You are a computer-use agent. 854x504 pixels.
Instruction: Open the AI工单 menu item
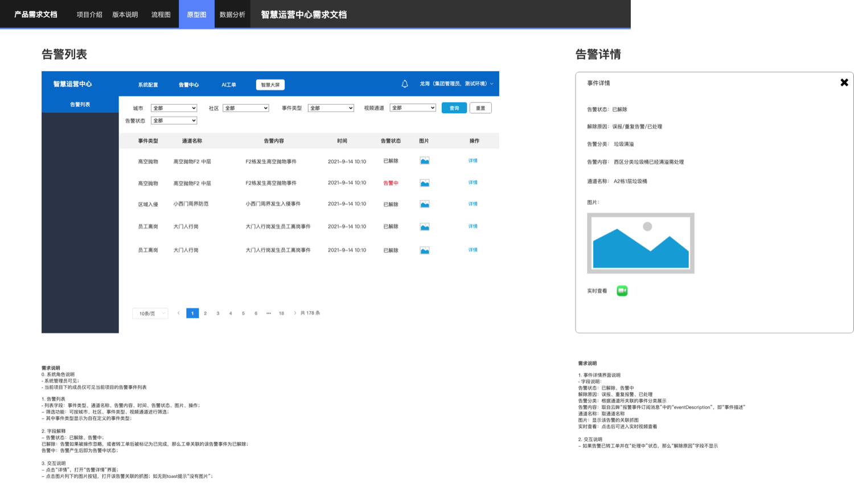(229, 85)
